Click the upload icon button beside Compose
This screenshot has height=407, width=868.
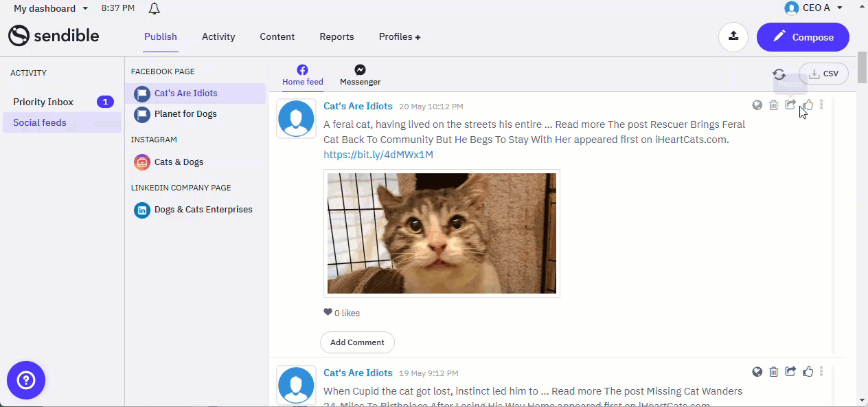point(733,37)
